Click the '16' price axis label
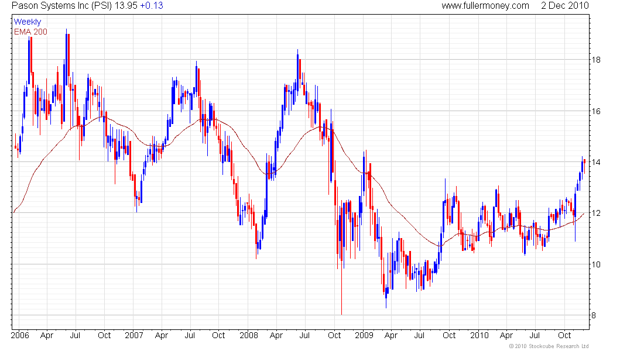This screenshot has height=351, width=644. 595,111
